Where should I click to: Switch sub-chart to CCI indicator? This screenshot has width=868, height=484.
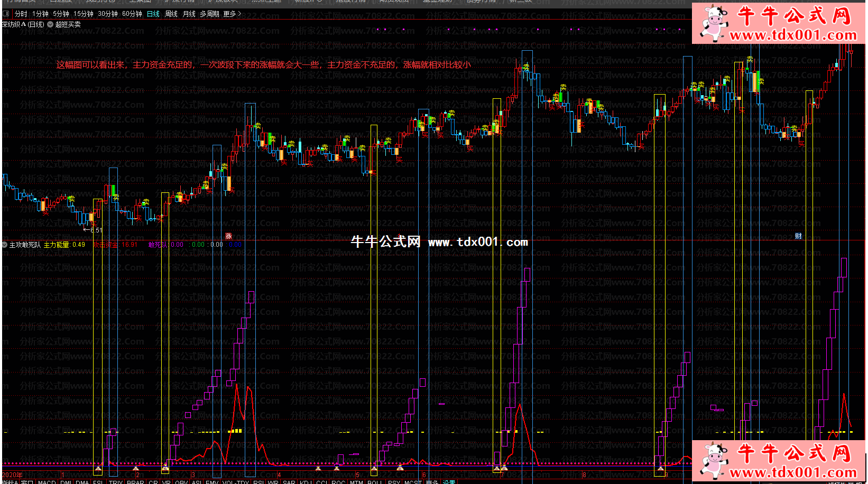pyautogui.click(x=321, y=481)
